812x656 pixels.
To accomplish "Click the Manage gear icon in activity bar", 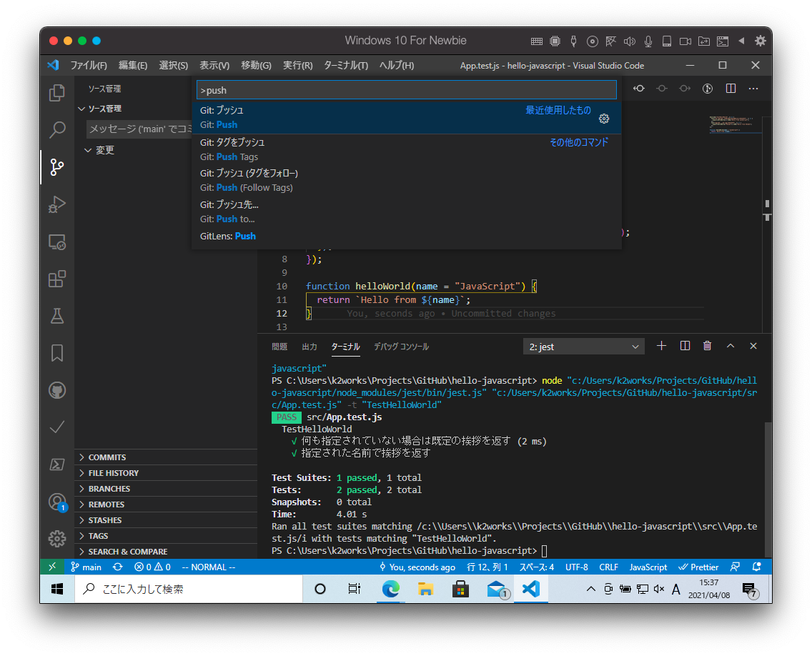I will pyautogui.click(x=57, y=538).
